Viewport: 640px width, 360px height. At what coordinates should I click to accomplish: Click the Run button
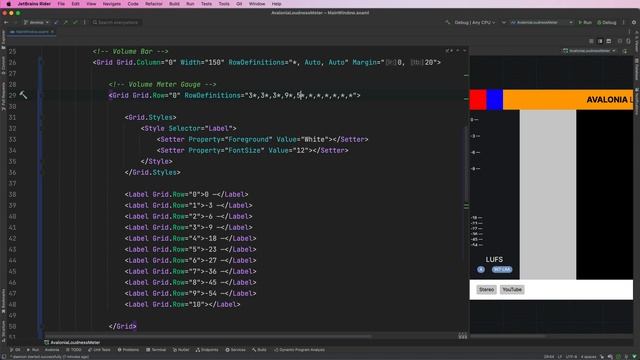pyautogui.click(x=585, y=22)
